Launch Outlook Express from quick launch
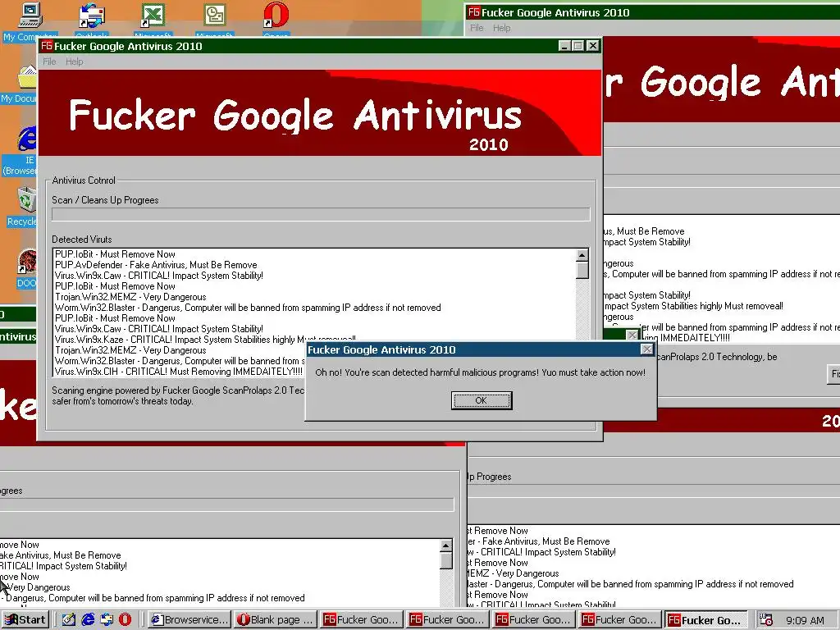Image resolution: width=840 pixels, height=630 pixels. 107,619
